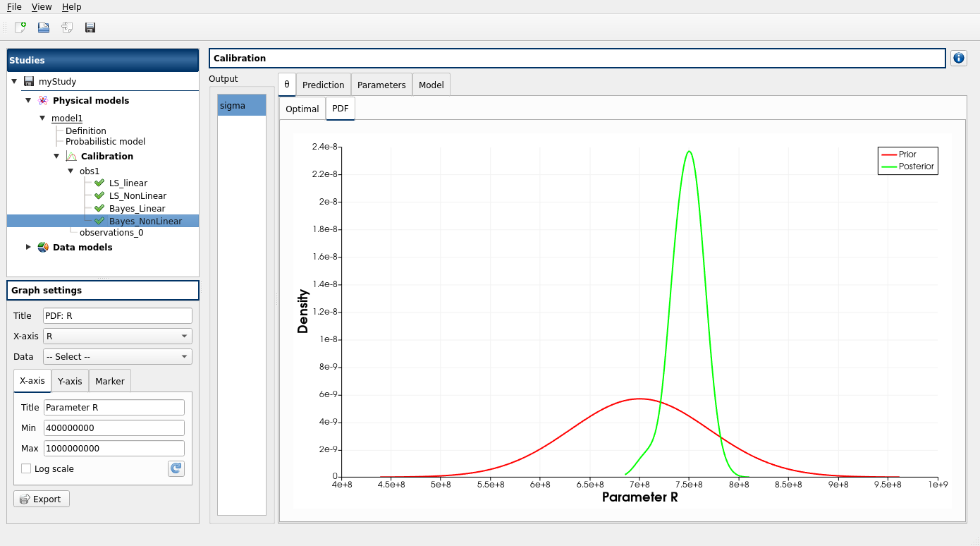Click the Calibration curve icon in tree
Screen dimensions: 980x546
[71, 156]
